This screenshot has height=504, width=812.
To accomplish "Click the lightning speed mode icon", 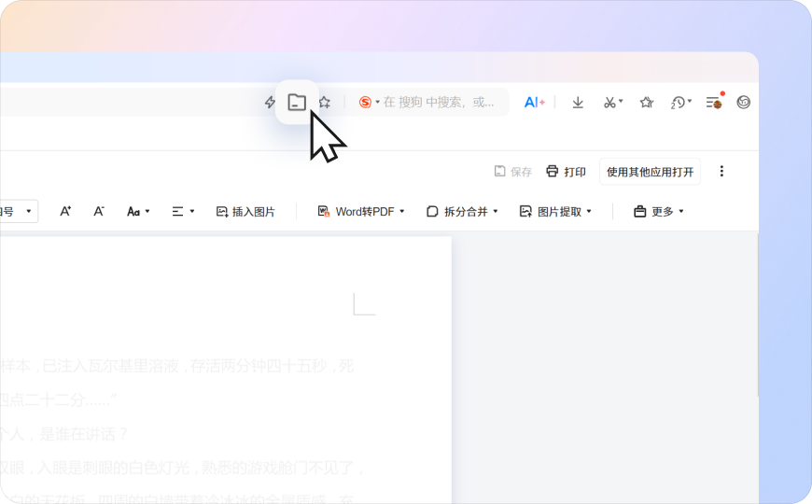I will [270, 102].
